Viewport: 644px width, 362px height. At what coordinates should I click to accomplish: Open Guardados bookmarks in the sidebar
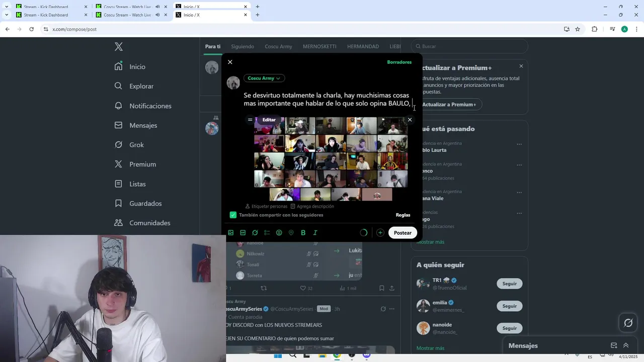[x=138, y=204]
